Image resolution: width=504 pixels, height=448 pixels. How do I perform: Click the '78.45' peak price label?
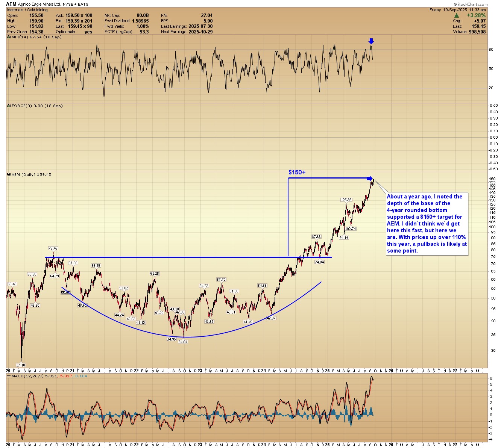[x=53, y=248]
